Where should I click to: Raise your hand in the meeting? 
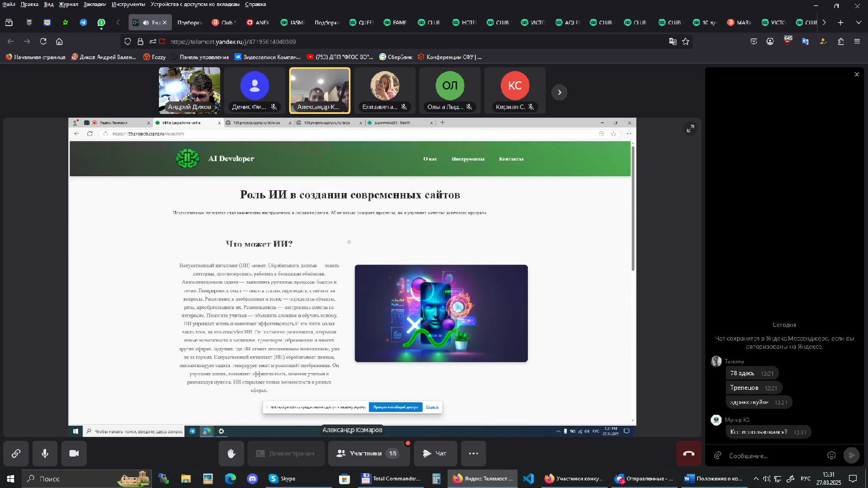232,453
